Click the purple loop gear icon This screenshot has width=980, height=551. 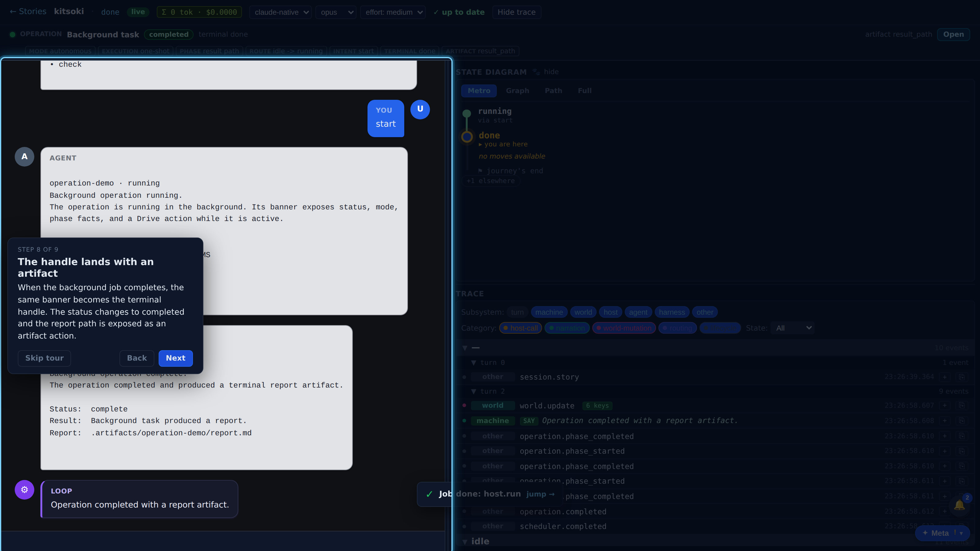coord(24,490)
